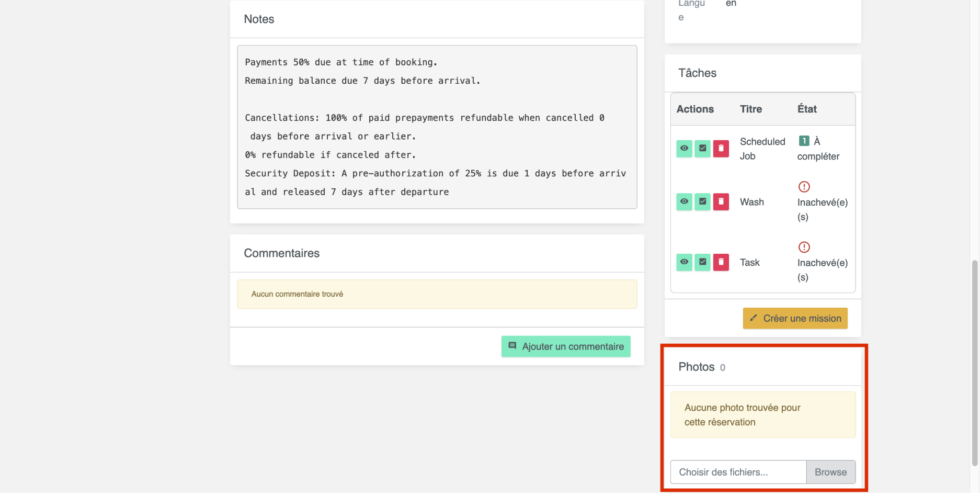Delete the Scheduled Job task
Screen dimensions: 980x495
pyautogui.click(x=721, y=149)
